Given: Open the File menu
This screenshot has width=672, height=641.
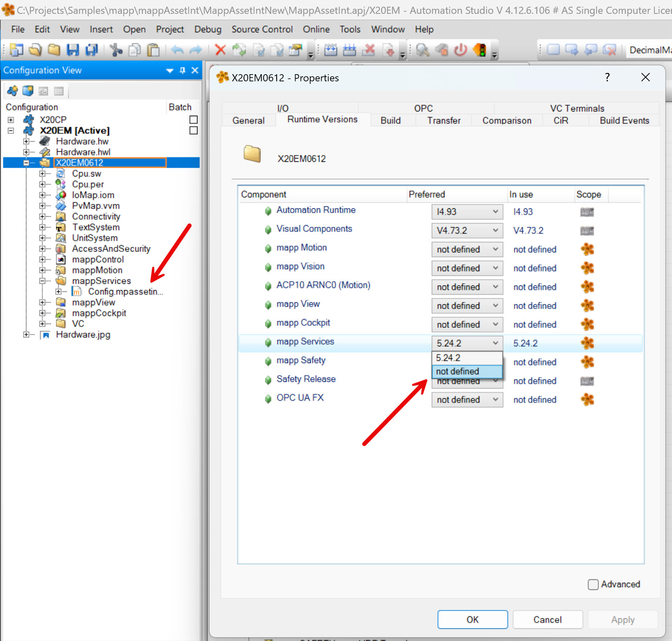Looking at the screenshot, I should (x=18, y=29).
